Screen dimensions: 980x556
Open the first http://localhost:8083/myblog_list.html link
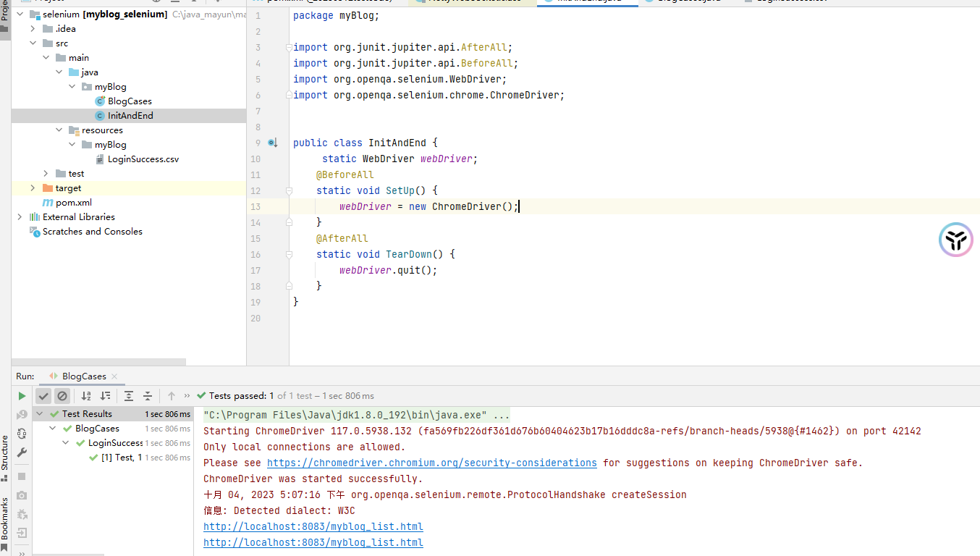[313, 526]
